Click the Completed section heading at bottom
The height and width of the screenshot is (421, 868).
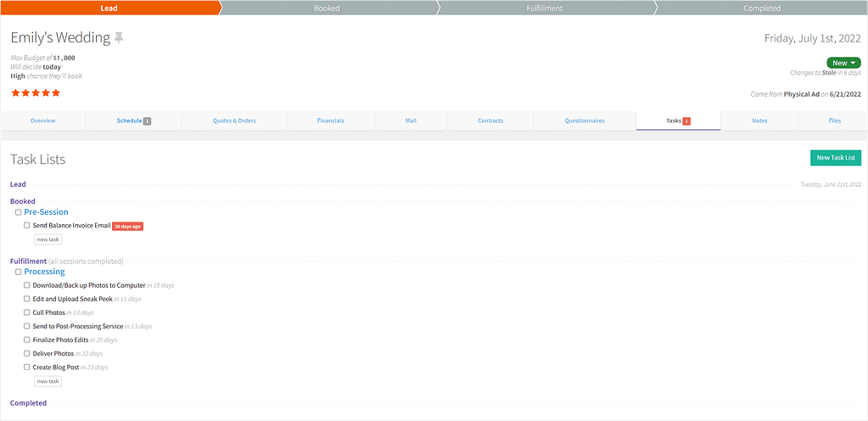(x=28, y=403)
